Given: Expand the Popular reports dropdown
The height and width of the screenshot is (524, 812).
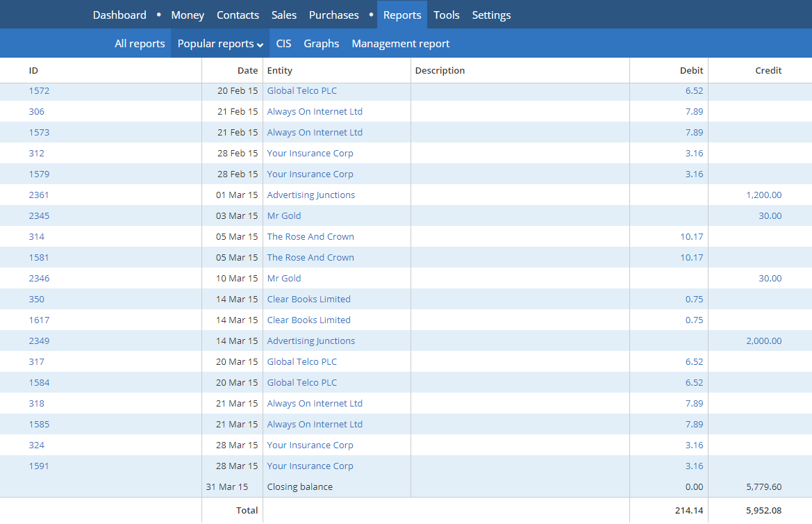Looking at the screenshot, I should tap(220, 44).
